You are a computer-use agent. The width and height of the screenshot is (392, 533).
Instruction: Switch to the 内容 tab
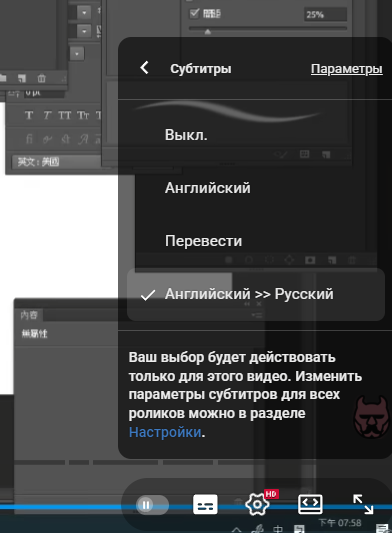29,315
